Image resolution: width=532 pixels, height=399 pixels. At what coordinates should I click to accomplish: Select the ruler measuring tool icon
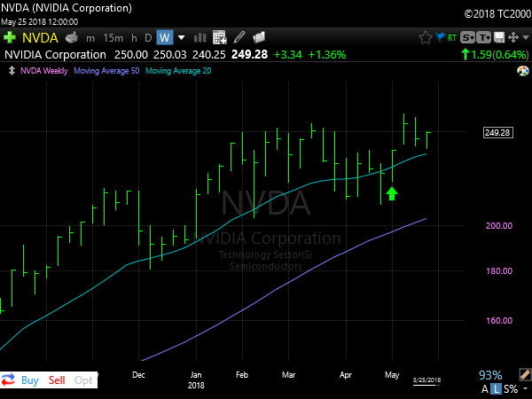[525, 374]
